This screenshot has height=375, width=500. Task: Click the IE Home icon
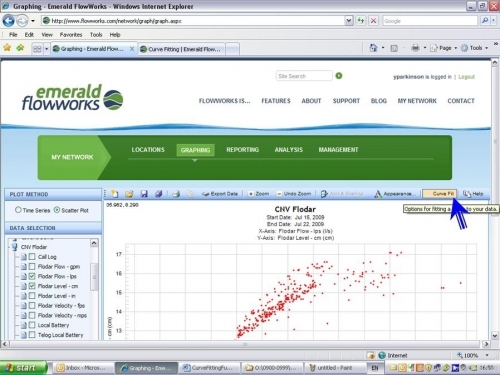pos(373,48)
